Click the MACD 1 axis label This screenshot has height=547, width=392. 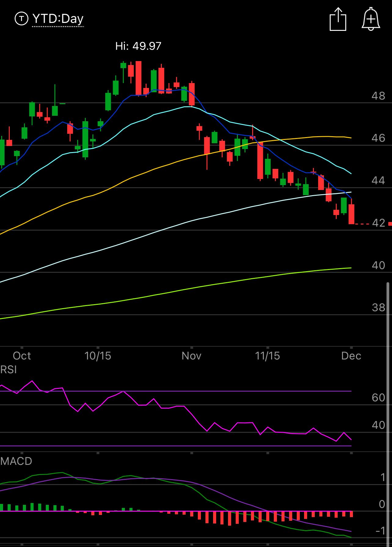pyautogui.click(x=383, y=477)
